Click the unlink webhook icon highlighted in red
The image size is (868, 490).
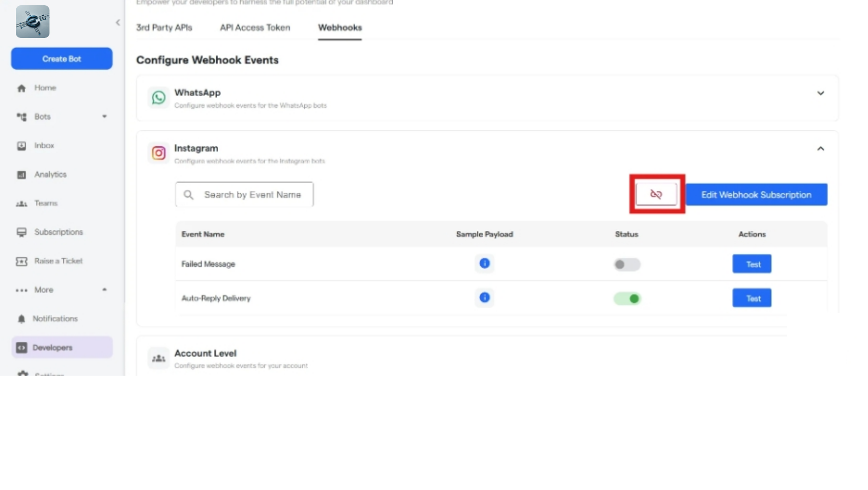657,194
